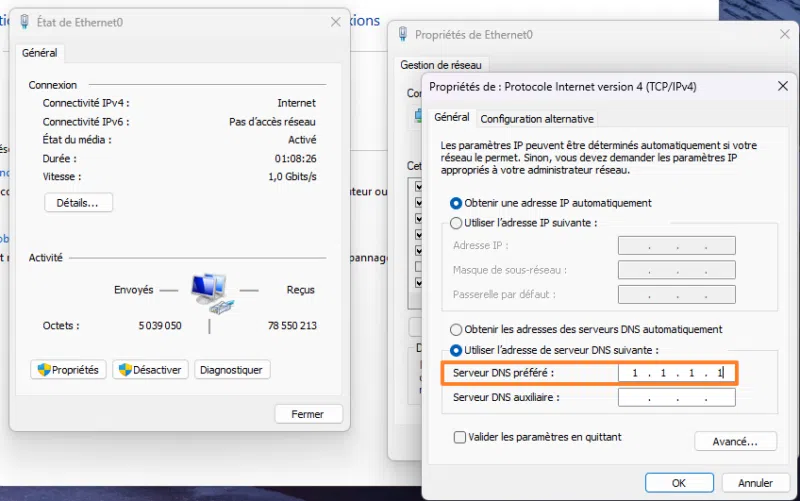Click the Désactiver button

point(150,370)
